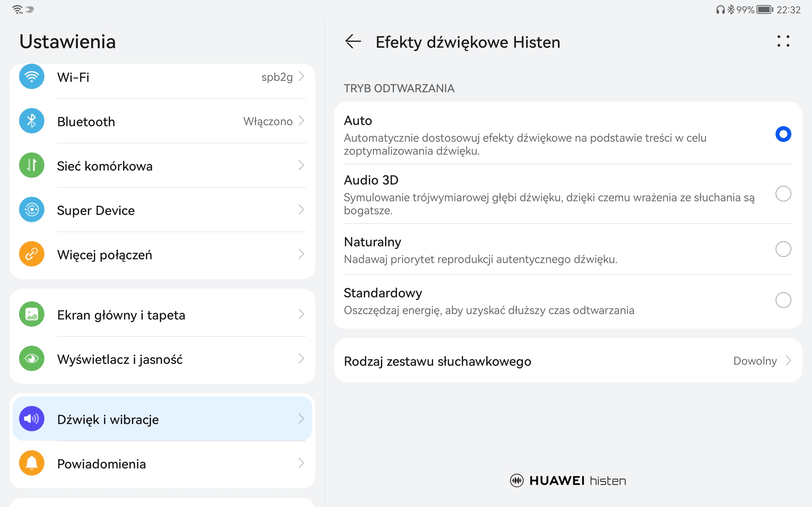Tap the back arrow next to Efekty dźwiękowe Histen
The width and height of the screenshot is (812, 507).
click(353, 42)
